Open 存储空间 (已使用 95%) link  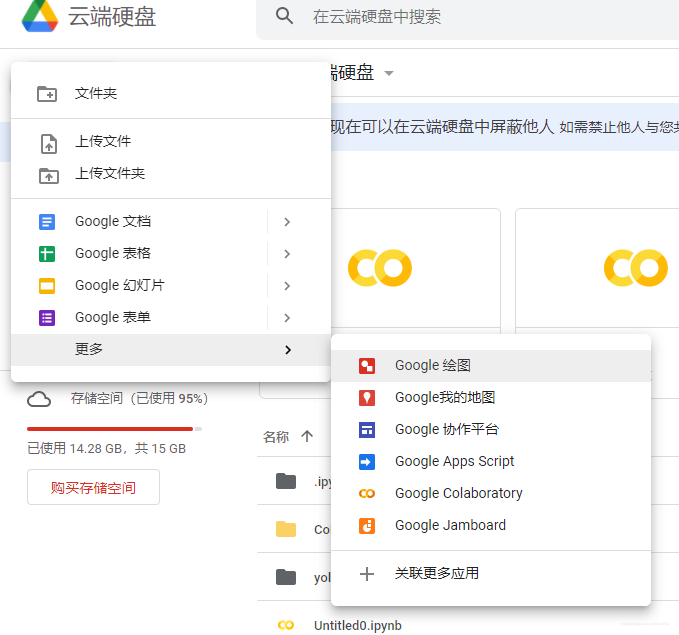[x=139, y=398]
